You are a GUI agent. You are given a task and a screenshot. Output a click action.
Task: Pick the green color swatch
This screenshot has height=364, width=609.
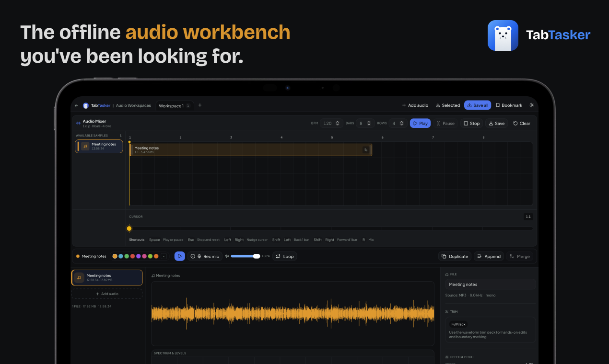[x=127, y=256]
